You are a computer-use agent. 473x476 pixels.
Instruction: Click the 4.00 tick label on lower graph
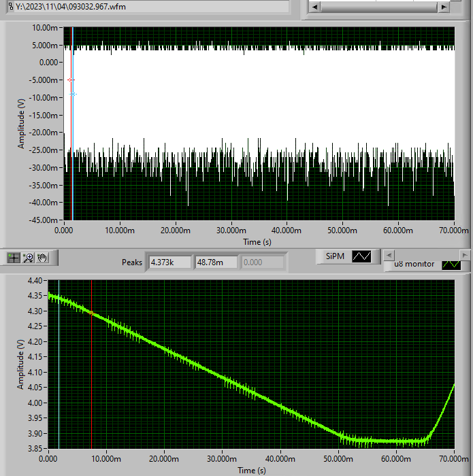click(35, 403)
